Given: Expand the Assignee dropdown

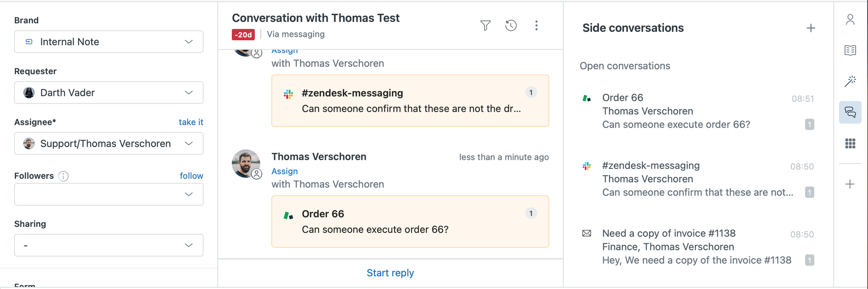Looking at the screenshot, I should pos(108,144).
